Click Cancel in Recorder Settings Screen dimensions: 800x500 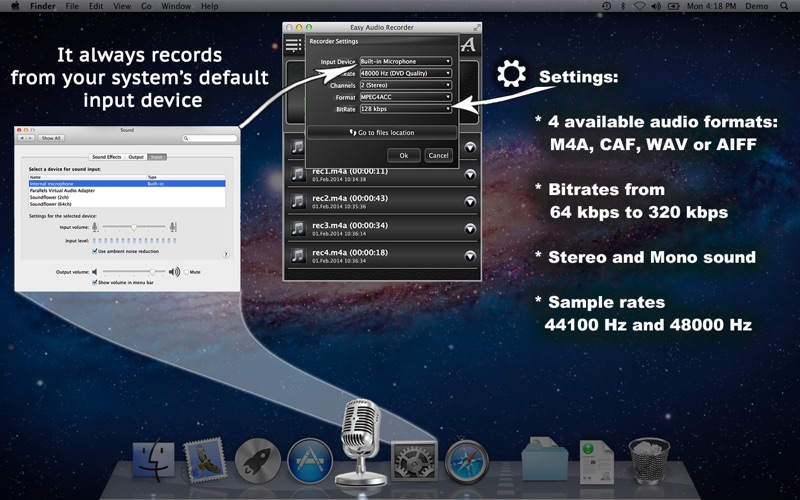tap(438, 155)
